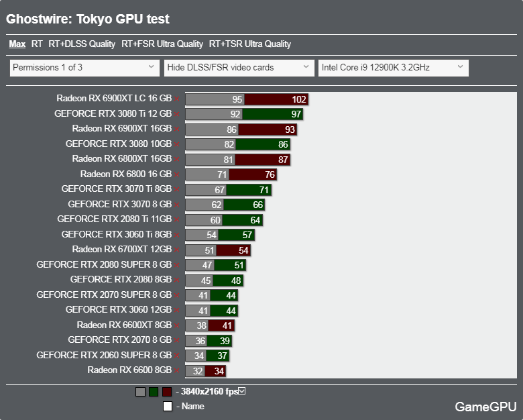523x420 pixels.
Task: Remove Radeon RX 6900XT 16GB via red X
Action: point(177,129)
